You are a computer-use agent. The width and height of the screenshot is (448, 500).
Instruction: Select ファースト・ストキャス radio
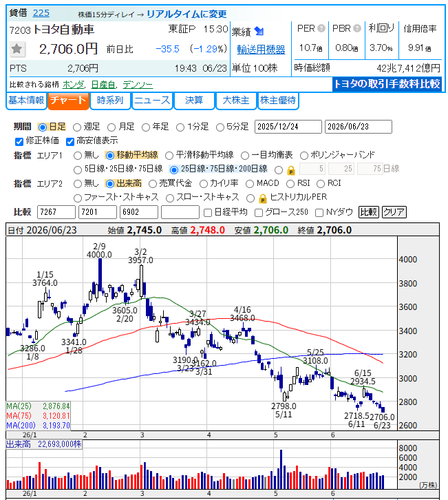[78, 198]
